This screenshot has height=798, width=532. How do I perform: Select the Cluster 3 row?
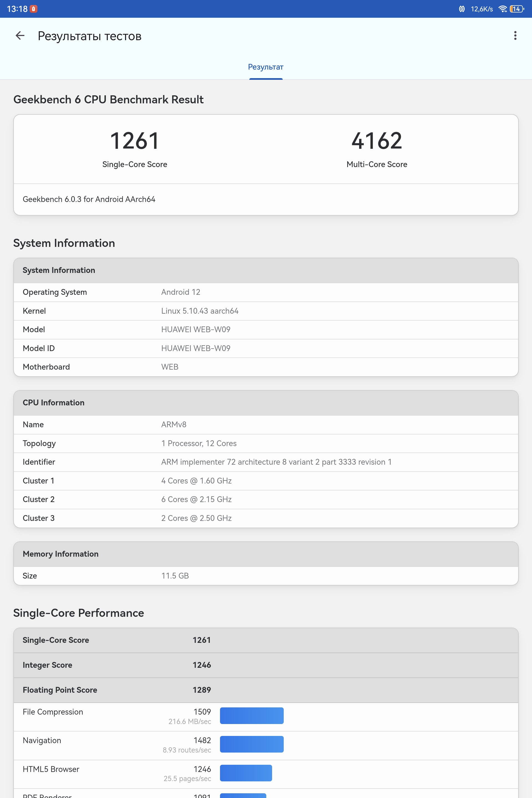[x=266, y=518]
